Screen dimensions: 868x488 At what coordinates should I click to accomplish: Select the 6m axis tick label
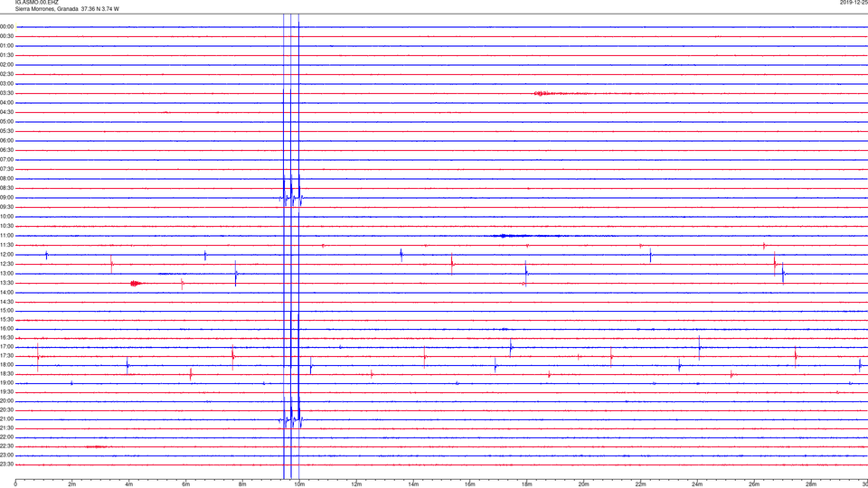(185, 484)
